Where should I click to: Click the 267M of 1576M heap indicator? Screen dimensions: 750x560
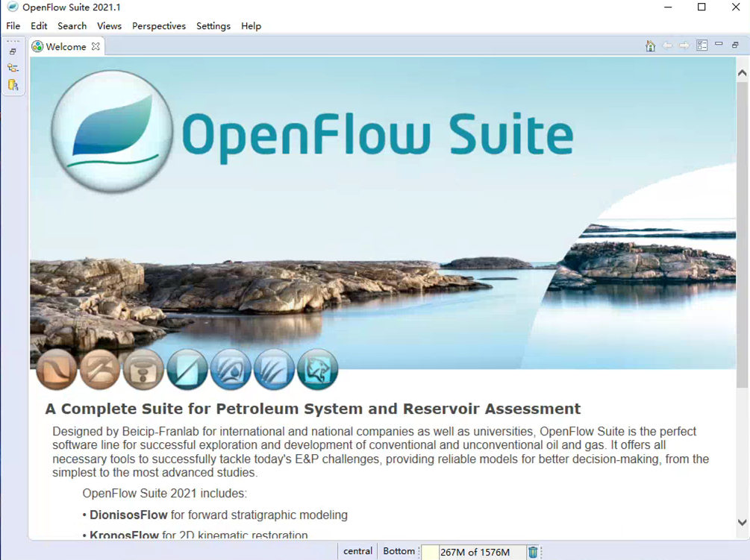(x=475, y=552)
